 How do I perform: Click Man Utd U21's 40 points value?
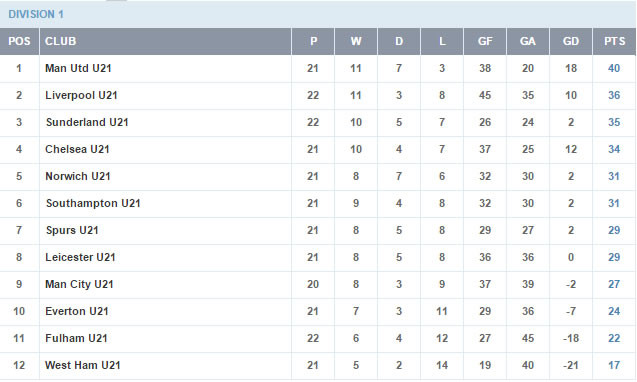[x=614, y=68]
